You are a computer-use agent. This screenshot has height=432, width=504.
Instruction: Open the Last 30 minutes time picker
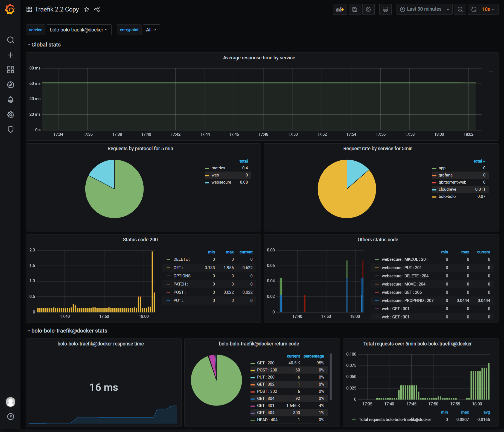pyautogui.click(x=424, y=9)
